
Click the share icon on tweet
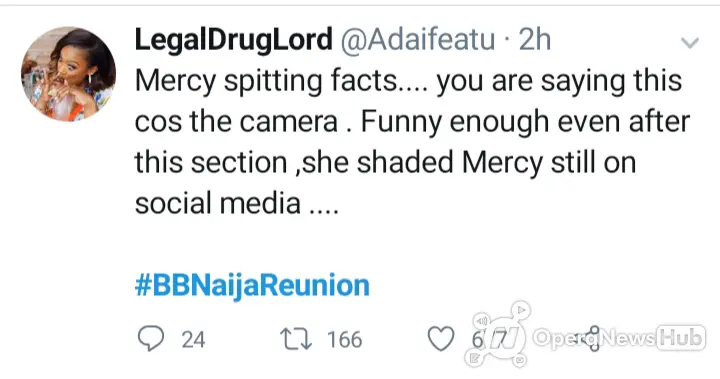(x=593, y=339)
